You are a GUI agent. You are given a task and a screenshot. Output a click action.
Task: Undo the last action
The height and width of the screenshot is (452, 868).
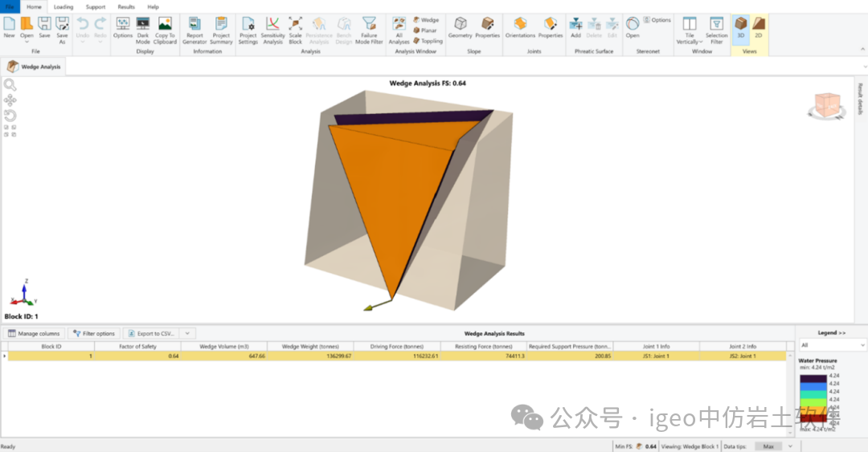coord(83,29)
